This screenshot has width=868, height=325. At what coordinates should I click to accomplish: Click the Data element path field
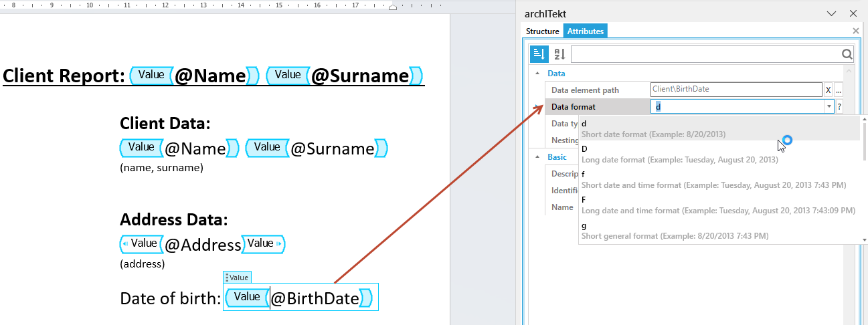pos(736,90)
